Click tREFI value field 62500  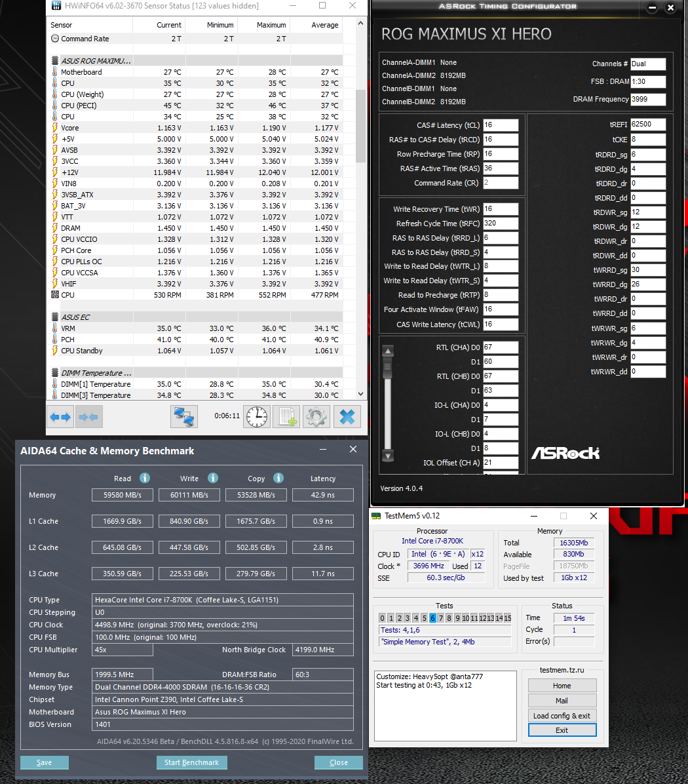click(648, 125)
